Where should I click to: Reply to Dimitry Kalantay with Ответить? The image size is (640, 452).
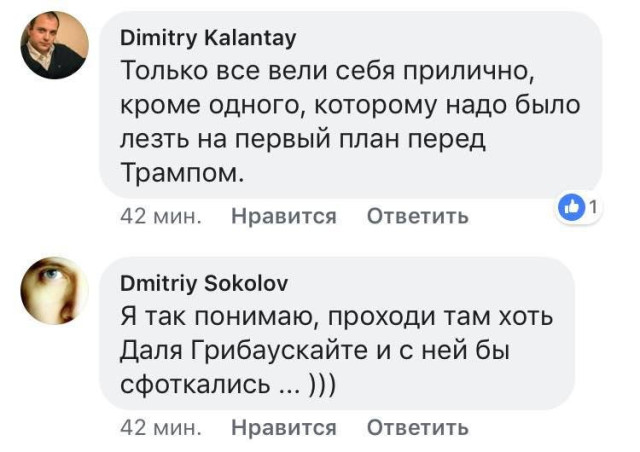[x=417, y=216]
